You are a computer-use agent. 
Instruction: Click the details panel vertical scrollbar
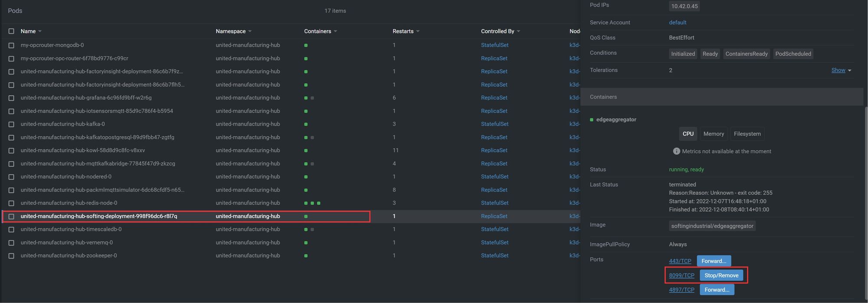pyautogui.click(x=865, y=204)
